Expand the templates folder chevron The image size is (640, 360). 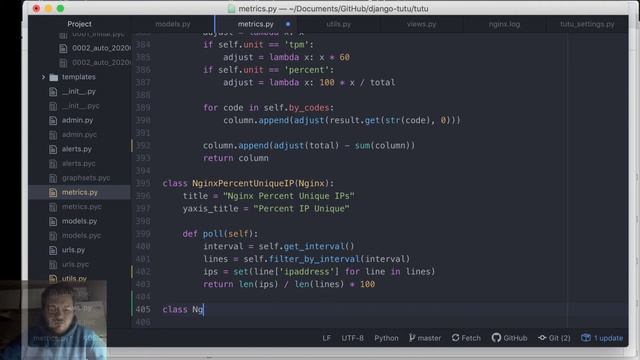43,77
